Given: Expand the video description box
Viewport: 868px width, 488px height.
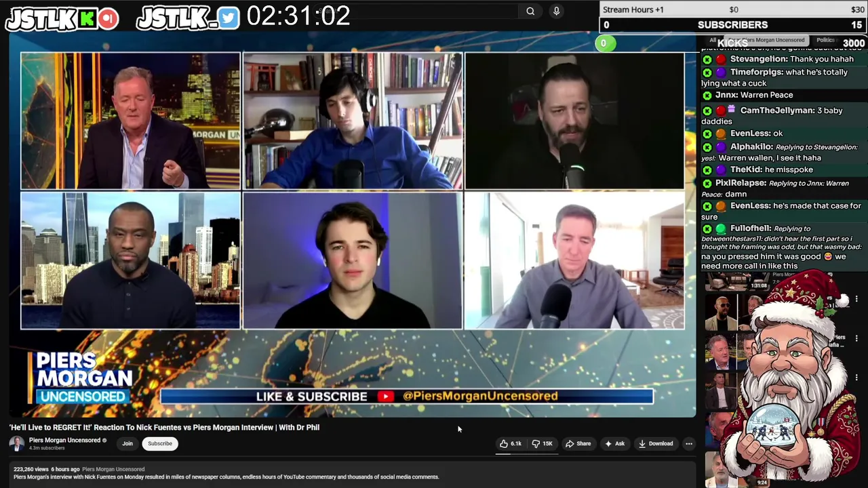Looking at the screenshot, I should pyautogui.click(x=353, y=473).
